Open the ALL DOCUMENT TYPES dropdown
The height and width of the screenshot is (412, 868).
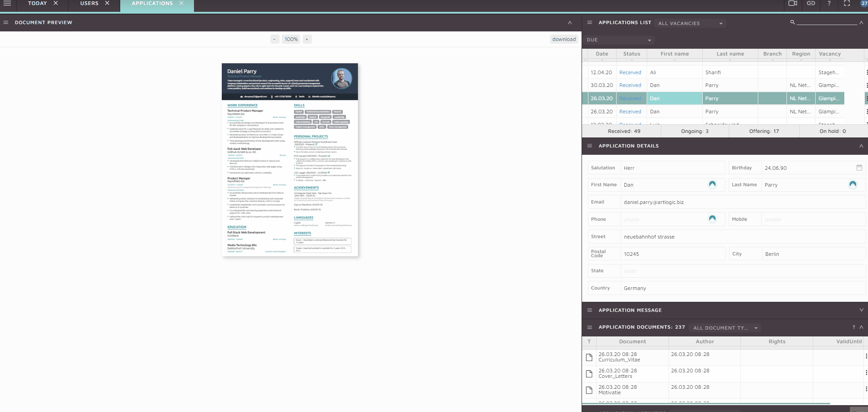726,328
